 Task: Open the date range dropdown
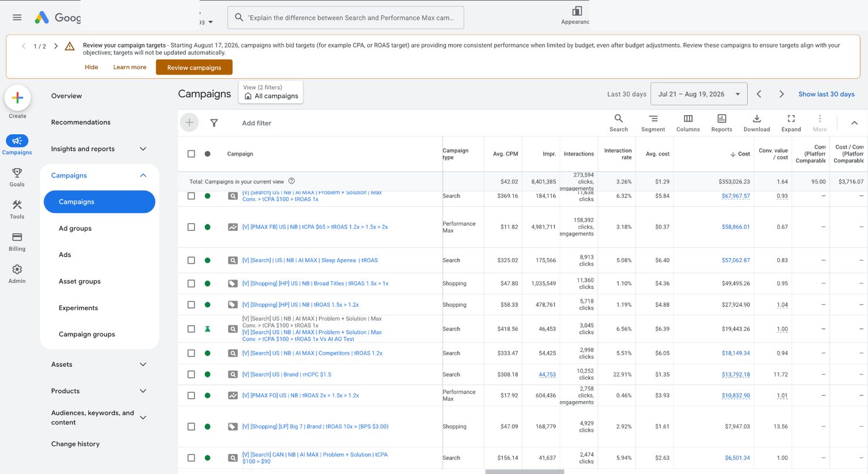[x=699, y=94]
